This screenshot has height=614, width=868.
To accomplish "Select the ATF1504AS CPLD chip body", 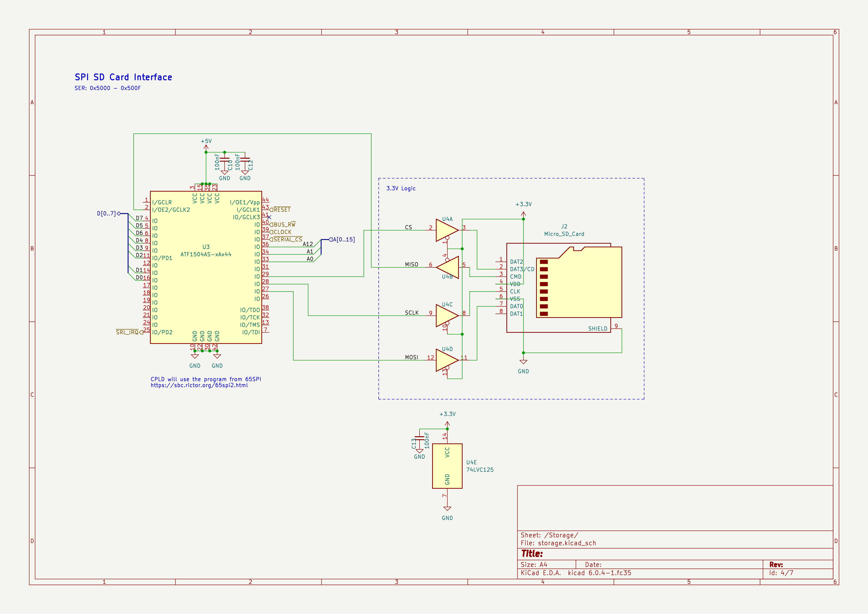I will (x=206, y=287).
